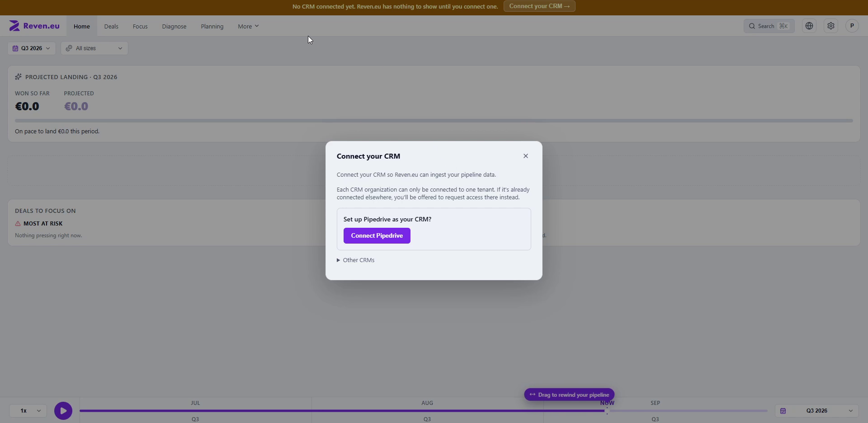
Task: Click the Won So Far €0.0 value
Action: point(27,107)
